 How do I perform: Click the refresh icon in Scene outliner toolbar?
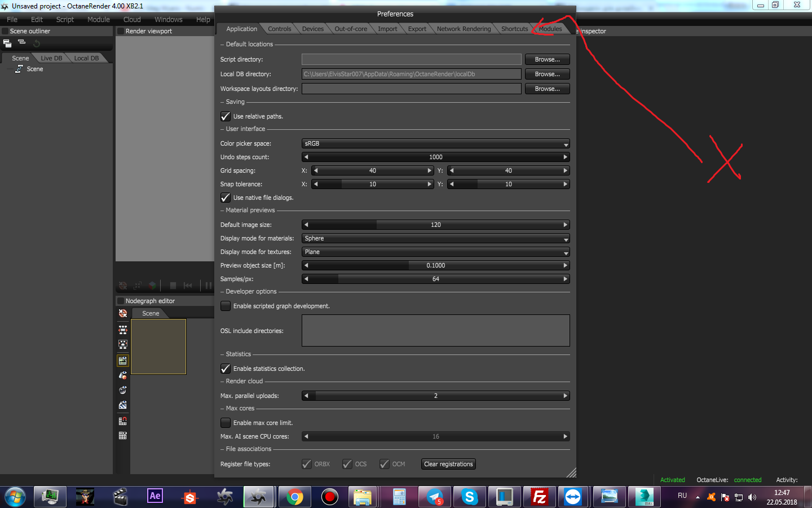pyautogui.click(x=37, y=43)
